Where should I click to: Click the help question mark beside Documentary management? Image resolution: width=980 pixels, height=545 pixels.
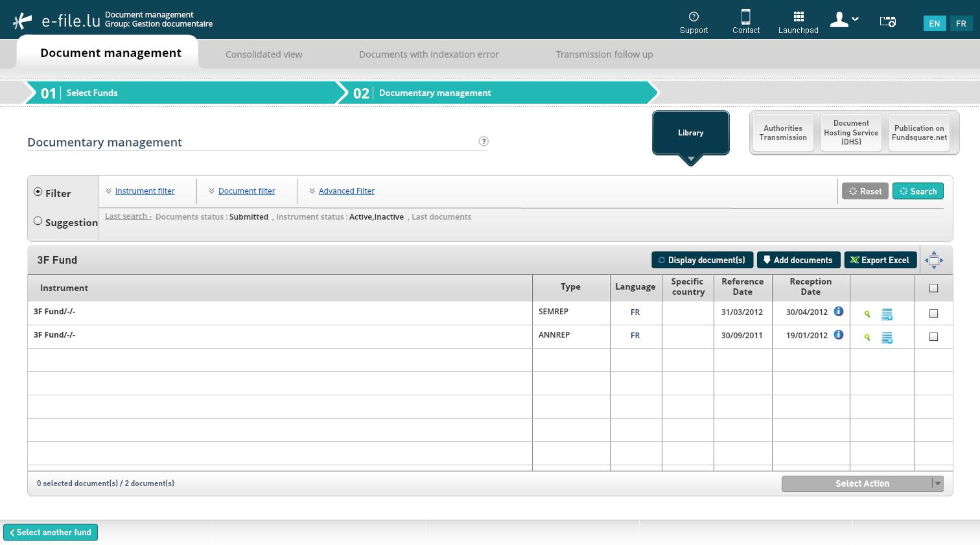coord(484,141)
